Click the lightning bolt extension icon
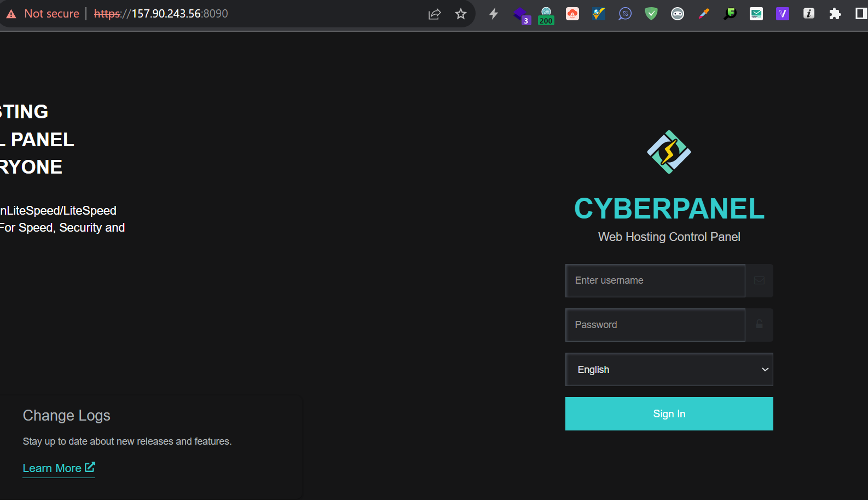Screen dimensions: 868x500 (x=494, y=14)
